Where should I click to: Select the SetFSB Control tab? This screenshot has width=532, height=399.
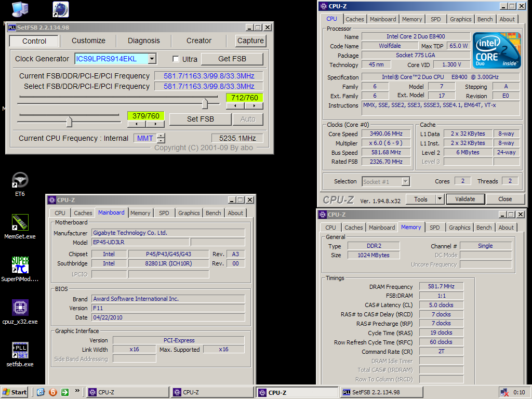(x=34, y=41)
